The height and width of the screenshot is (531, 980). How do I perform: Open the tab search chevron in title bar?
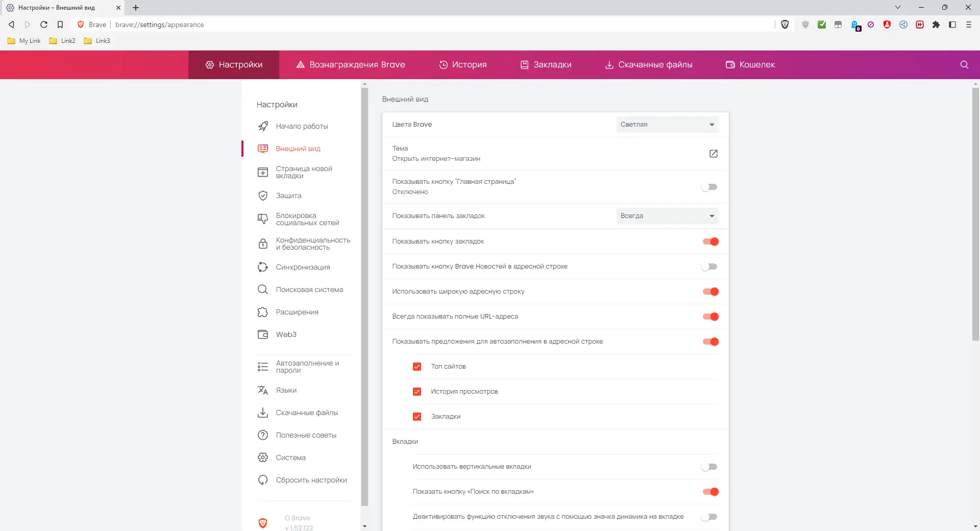click(x=898, y=7)
